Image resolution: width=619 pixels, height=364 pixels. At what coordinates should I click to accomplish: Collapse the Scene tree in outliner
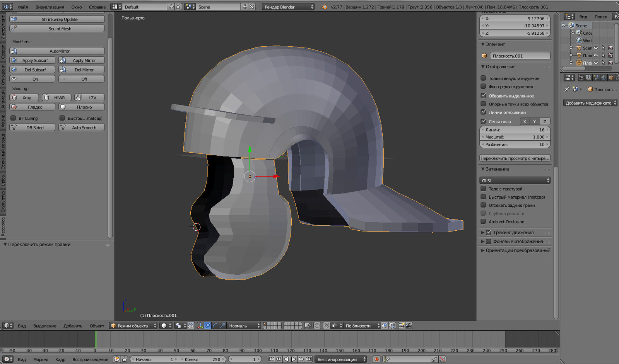(x=564, y=26)
